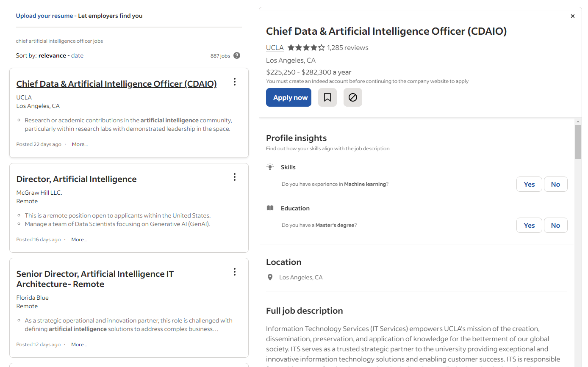The width and height of the screenshot is (588, 367).
Task: Click the location pin icon
Action: click(x=270, y=277)
